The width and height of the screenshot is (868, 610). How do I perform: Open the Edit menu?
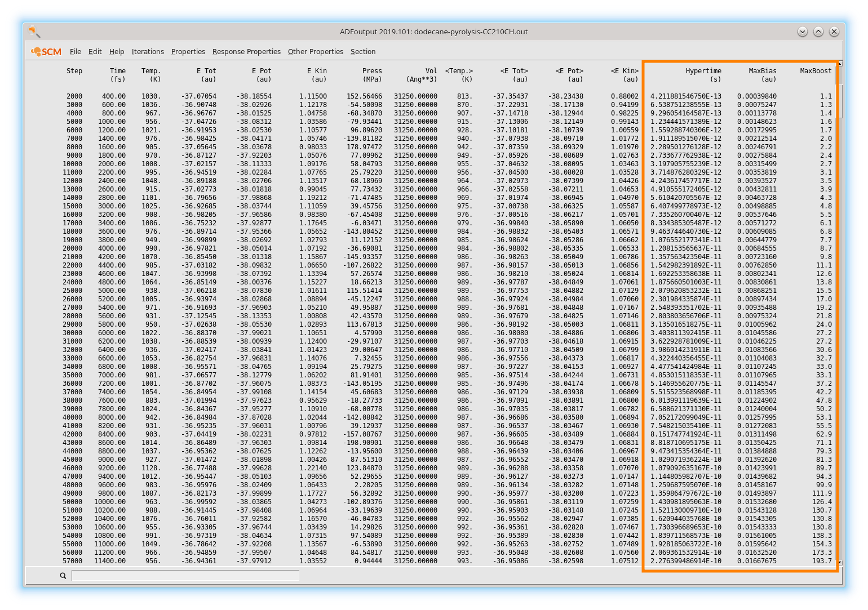[95, 51]
